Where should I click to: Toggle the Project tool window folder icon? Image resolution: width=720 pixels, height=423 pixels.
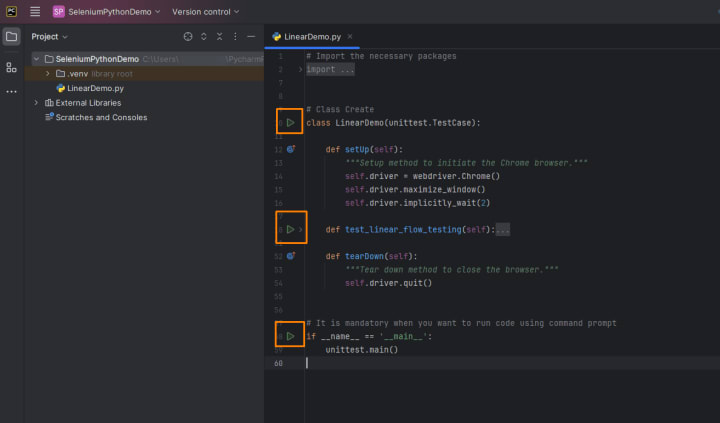pos(11,37)
